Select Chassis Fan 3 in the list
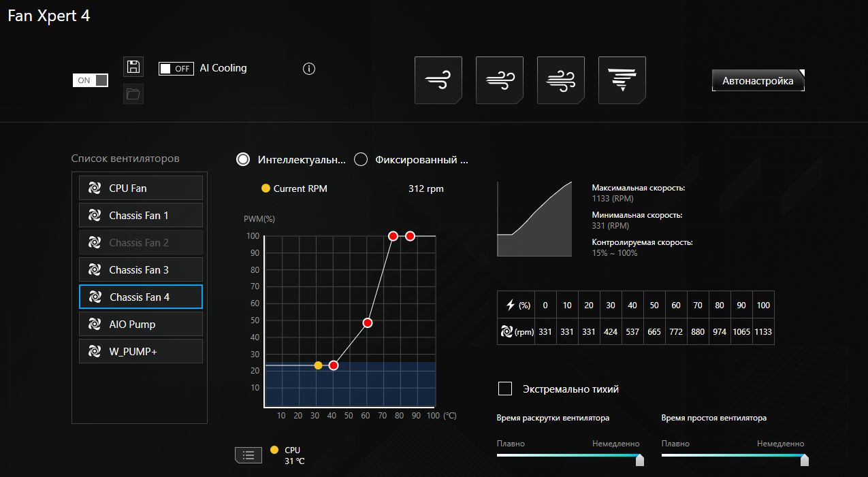The image size is (868, 477). tap(141, 269)
